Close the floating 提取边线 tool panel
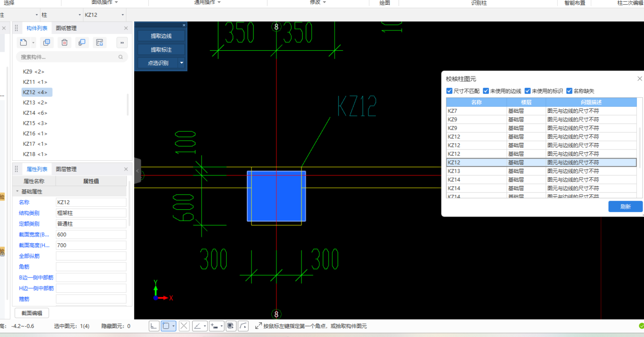 (184, 25)
